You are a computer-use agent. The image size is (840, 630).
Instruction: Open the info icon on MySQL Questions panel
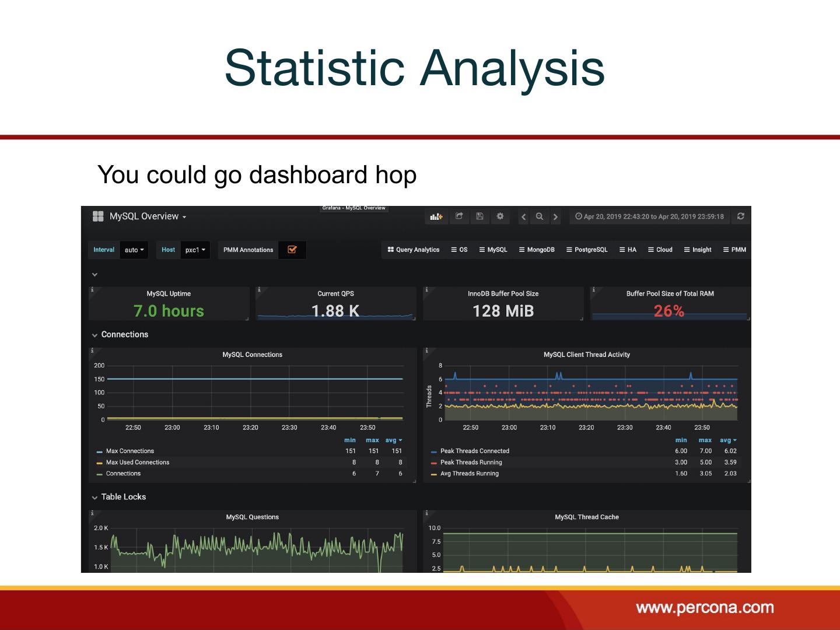click(92, 513)
